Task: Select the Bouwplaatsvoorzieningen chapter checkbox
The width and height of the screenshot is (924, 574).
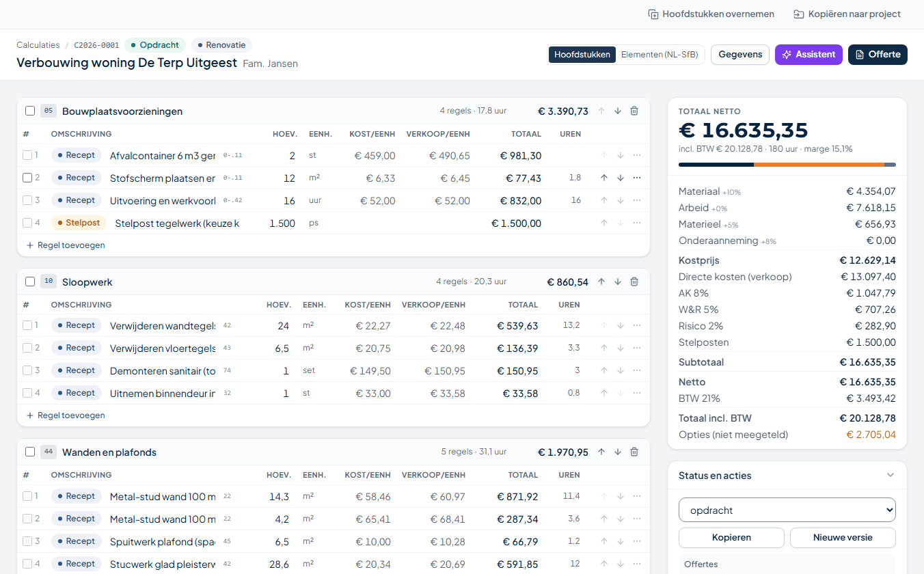Action: pyautogui.click(x=30, y=111)
